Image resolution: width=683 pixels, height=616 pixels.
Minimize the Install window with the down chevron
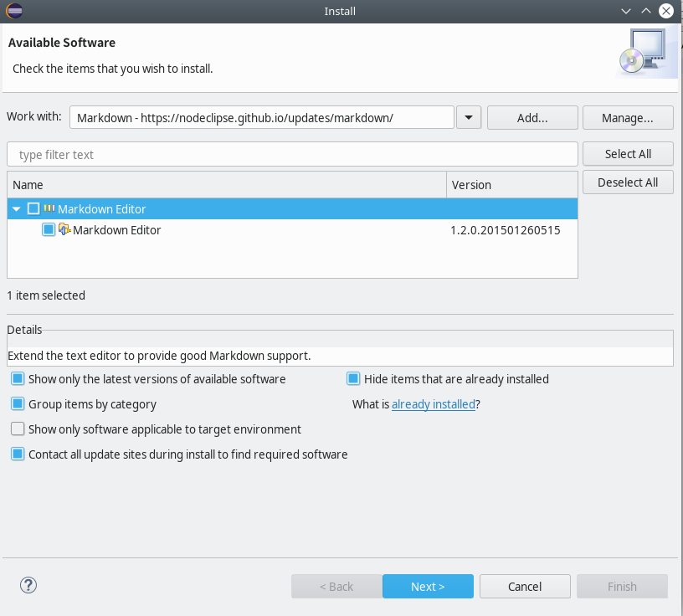626,11
